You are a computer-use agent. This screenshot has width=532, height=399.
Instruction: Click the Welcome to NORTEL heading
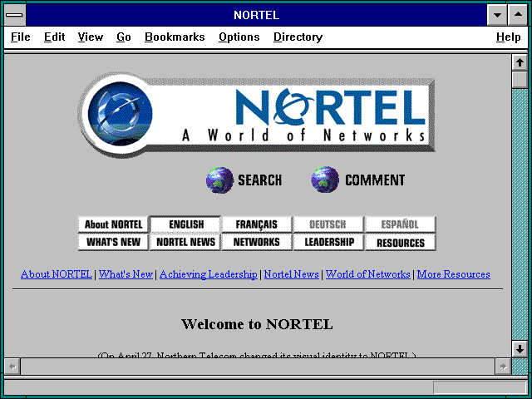click(x=257, y=324)
